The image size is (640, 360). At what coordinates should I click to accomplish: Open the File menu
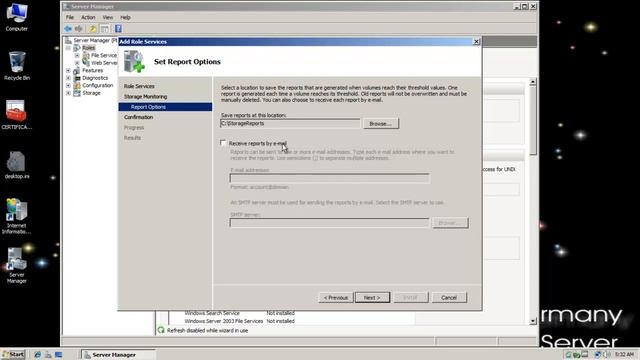tap(70, 18)
